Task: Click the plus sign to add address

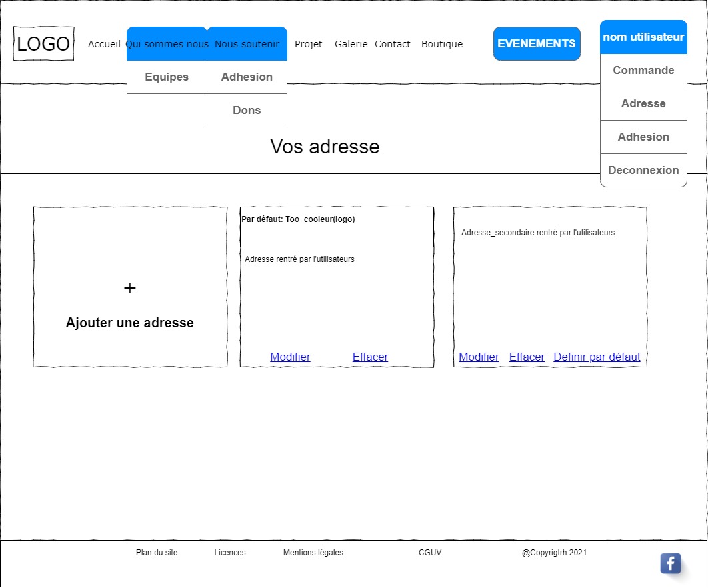Action: tap(130, 288)
